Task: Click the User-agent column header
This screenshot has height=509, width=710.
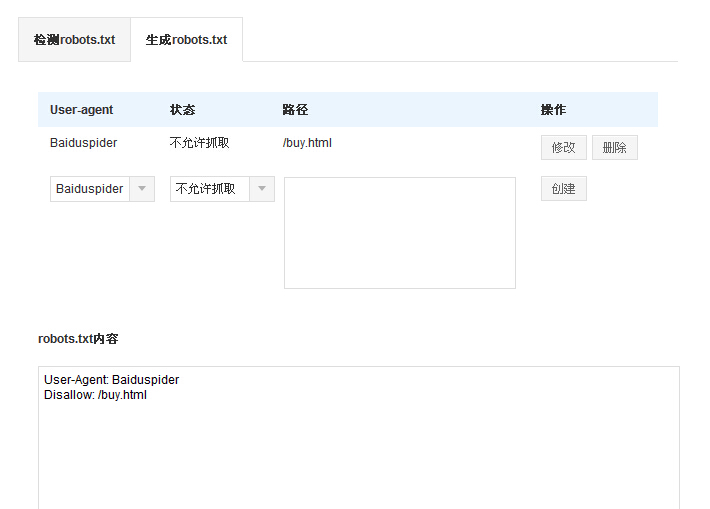Action: [x=82, y=110]
